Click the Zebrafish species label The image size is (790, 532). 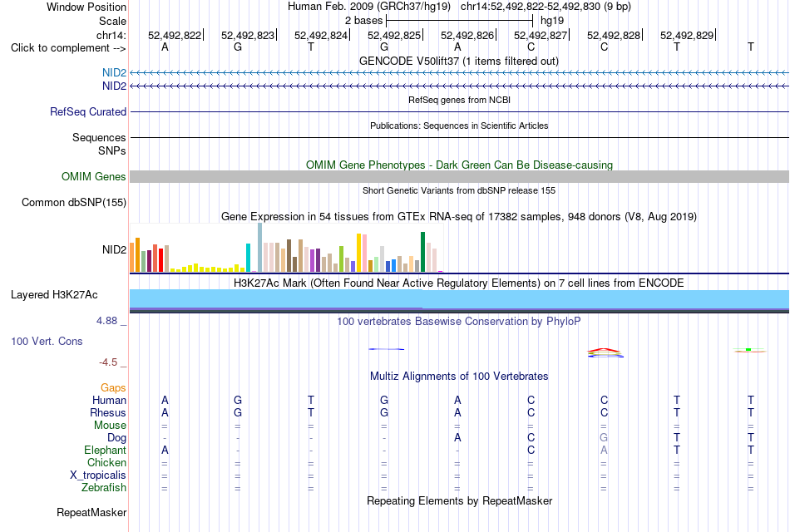(x=104, y=488)
